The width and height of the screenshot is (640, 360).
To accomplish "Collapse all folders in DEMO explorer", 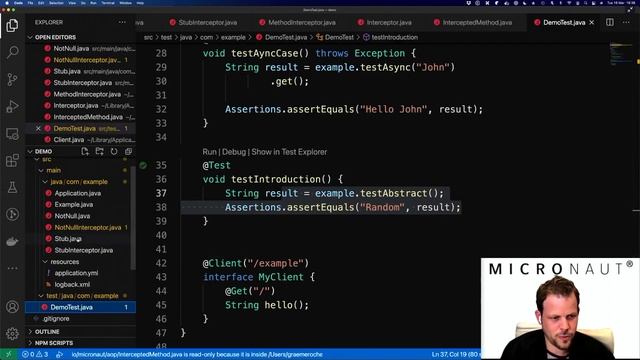I will (x=128, y=151).
